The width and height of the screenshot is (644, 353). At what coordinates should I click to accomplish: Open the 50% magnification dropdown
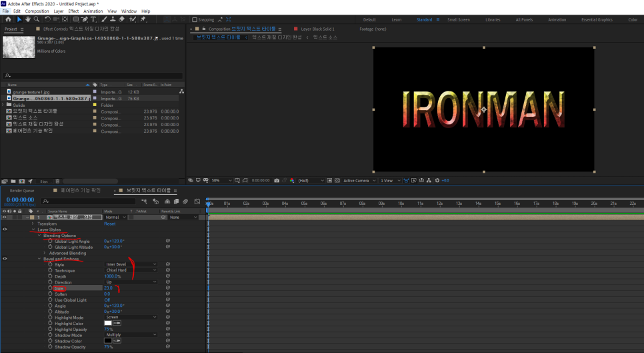click(222, 180)
